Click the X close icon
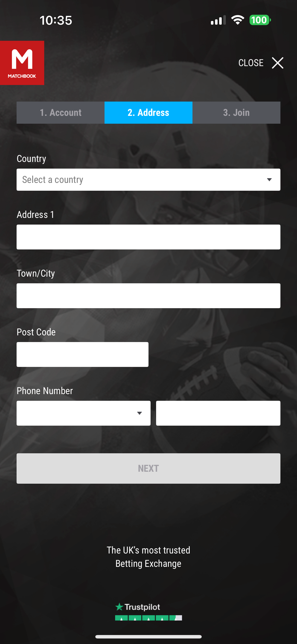 point(277,63)
